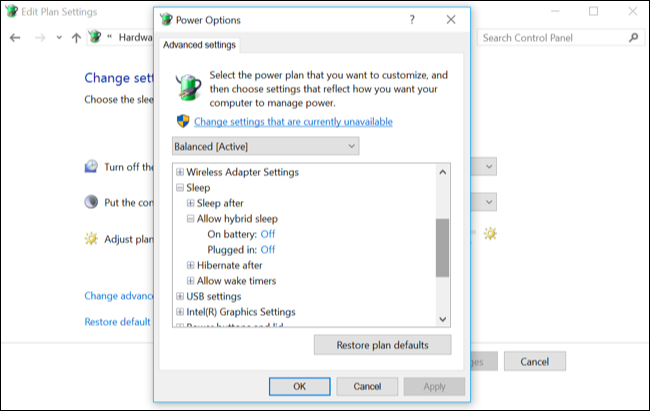Expand Wireless Adapter Settings node
This screenshot has width=650, height=411.
pyautogui.click(x=179, y=172)
